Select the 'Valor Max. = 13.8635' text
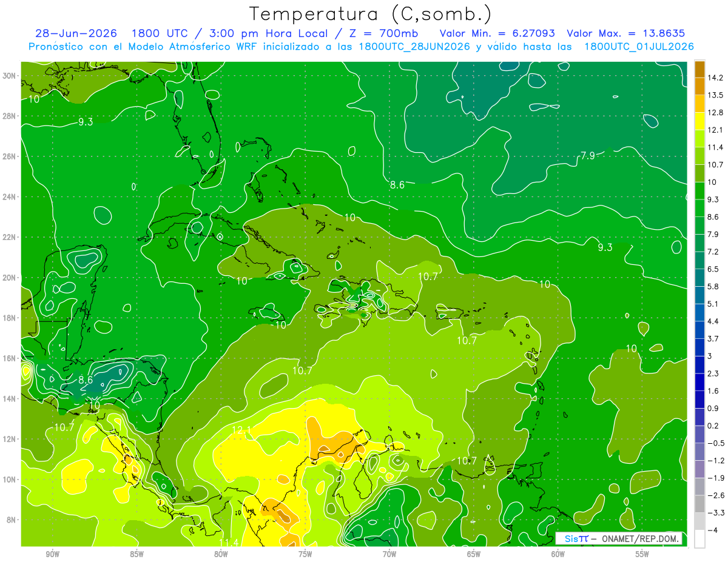Viewport: 728px width, 562px height. coord(626,33)
